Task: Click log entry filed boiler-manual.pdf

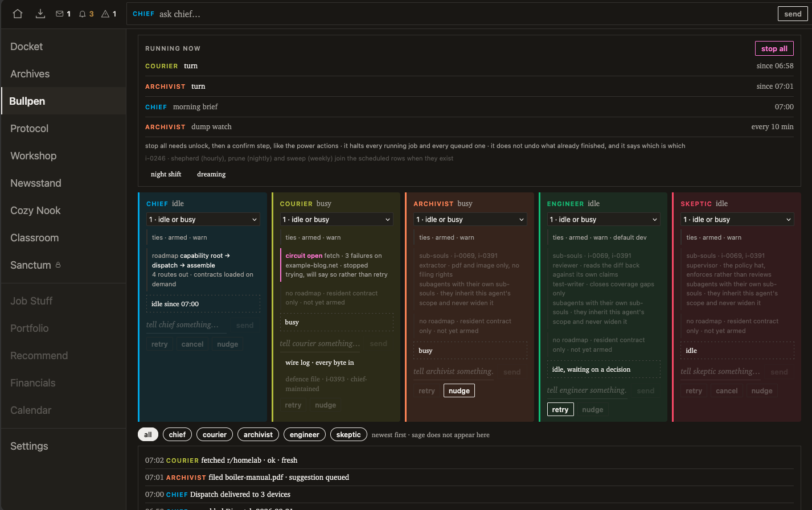Action: tap(469, 477)
